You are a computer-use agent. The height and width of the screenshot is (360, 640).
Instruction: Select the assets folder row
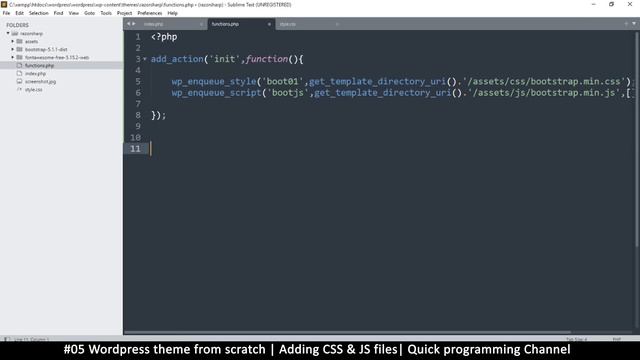pos(61,41)
